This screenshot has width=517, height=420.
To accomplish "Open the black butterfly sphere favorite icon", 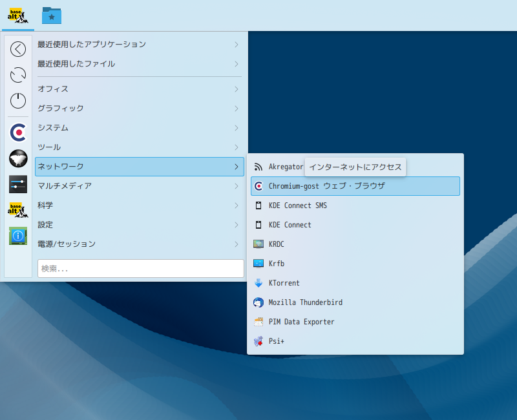I will (x=18, y=158).
